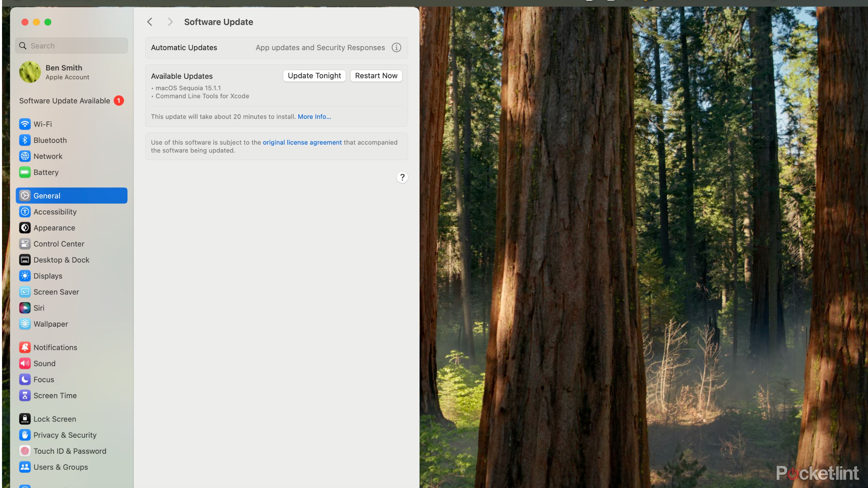Click the More Info link

coord(314,116)
